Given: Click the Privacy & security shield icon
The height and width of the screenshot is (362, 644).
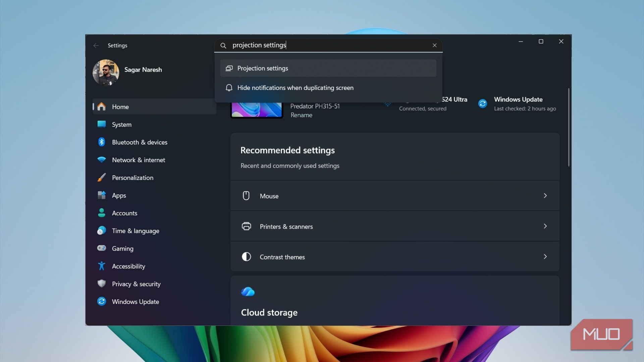Looking at the screenshot, I should click(x=102, y=284).
